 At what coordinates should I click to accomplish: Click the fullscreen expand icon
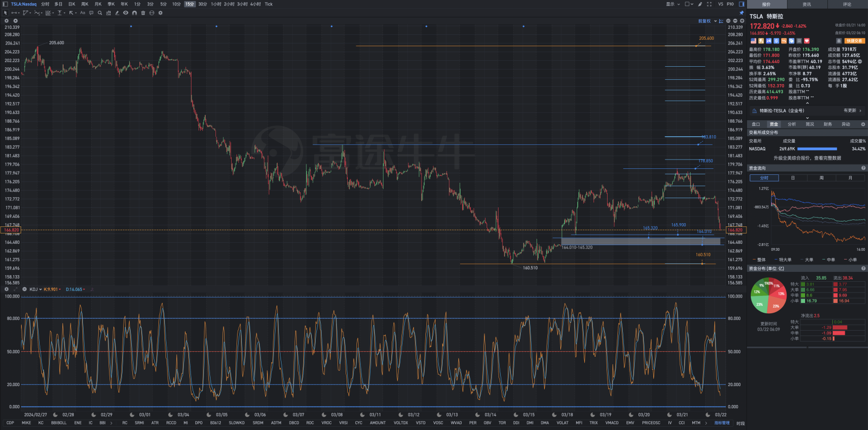[x=709, y=4]
